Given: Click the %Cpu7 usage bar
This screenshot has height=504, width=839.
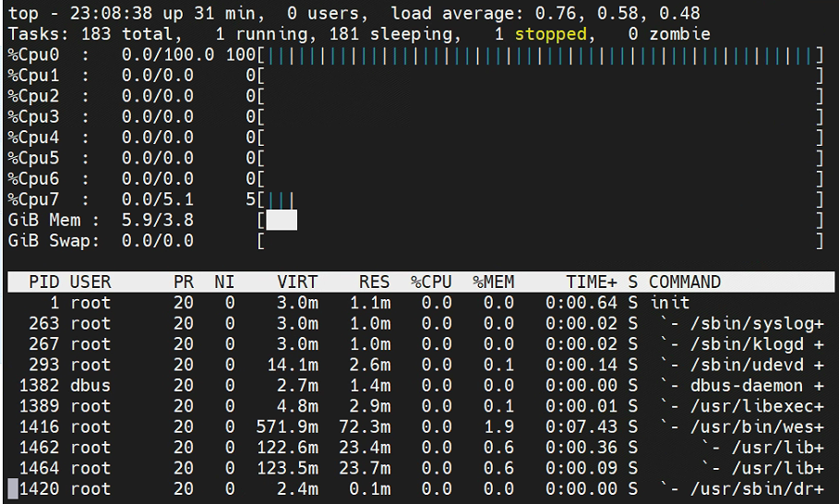Looking at the screenshot, I should coord(281,200).
